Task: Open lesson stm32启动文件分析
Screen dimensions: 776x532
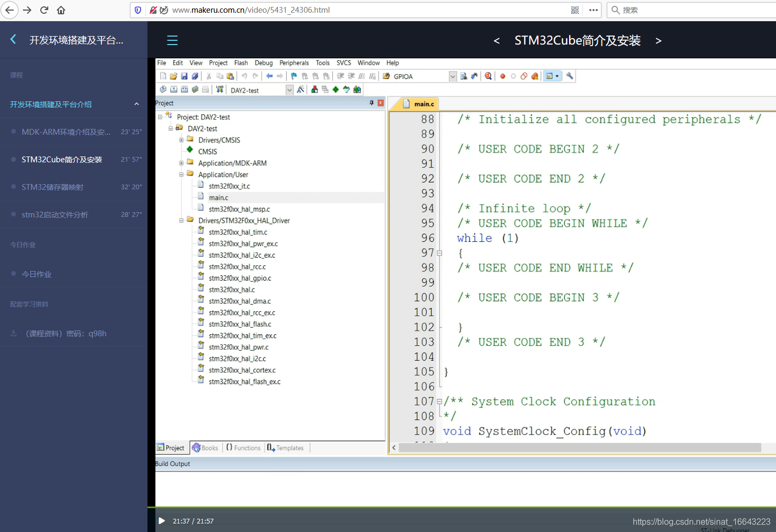Action: [74, 214]
